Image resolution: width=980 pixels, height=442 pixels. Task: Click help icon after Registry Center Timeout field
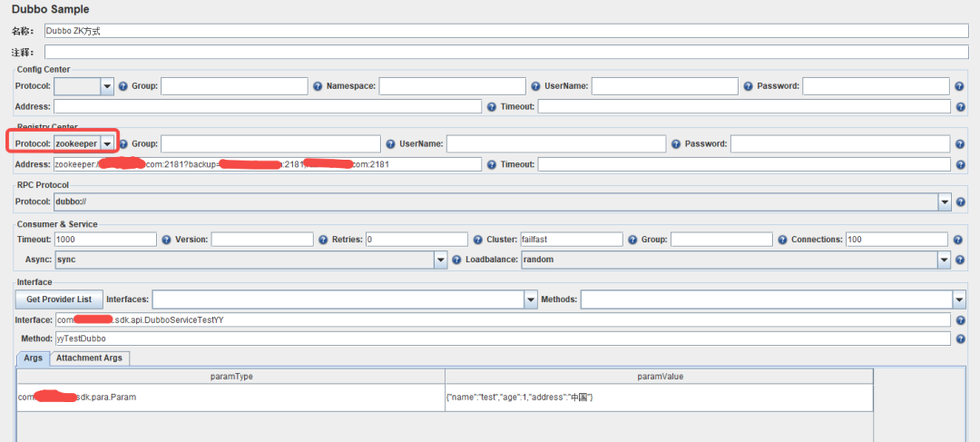click(960, 164)
